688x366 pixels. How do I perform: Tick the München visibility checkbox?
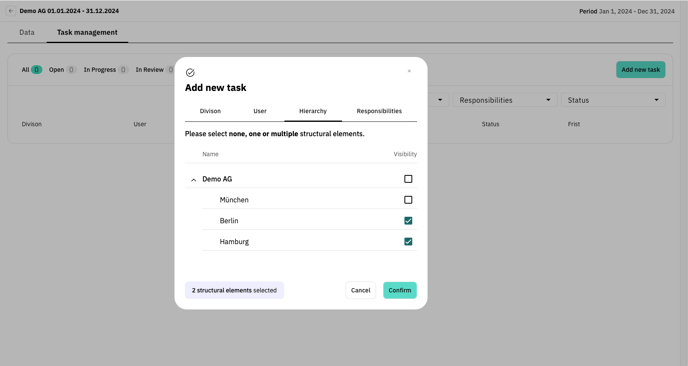pos(408,200)
